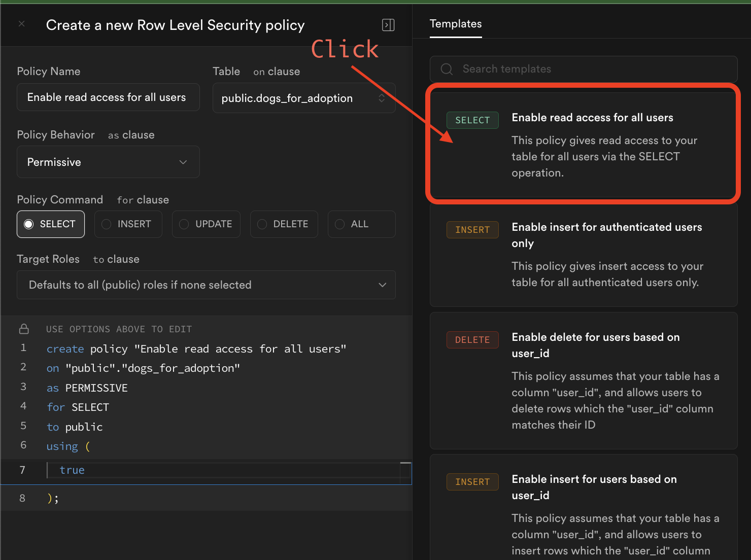Click the SELECT badge on read access template
The image size is (751, 560).
click(472, 120)
